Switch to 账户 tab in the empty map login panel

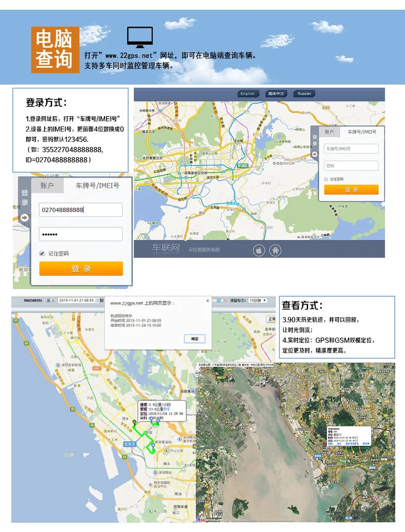coord(329,132)
